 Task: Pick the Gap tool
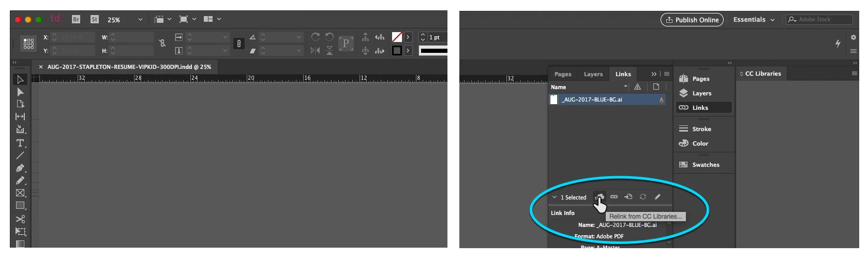20,117
